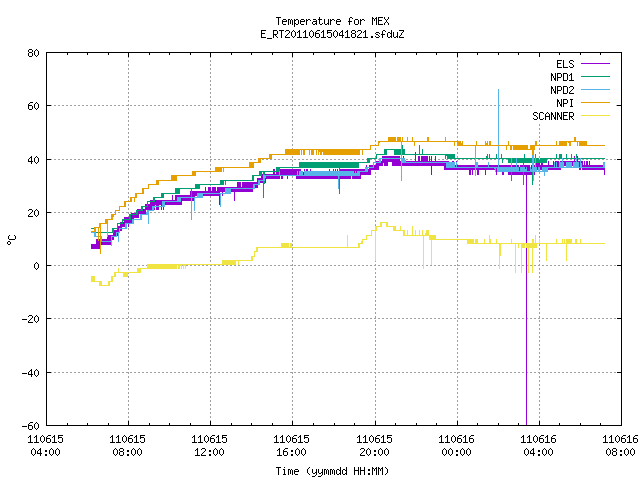This screenshot has height=480, width=640.
Task: Click the x-axis tick 110615 16:00
Action: (x=291, y=446)
